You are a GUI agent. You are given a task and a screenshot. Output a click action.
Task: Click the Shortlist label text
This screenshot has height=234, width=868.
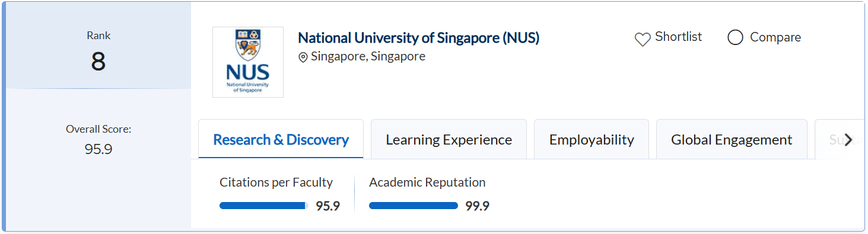[678, 37]
